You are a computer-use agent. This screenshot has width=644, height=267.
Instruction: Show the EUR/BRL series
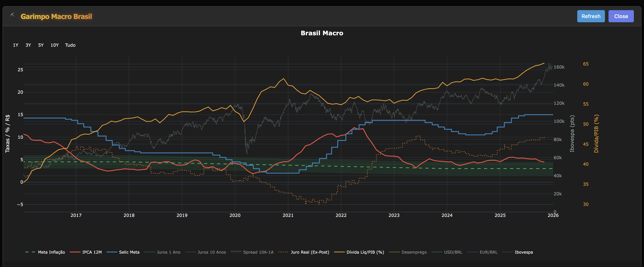(488, 252)
